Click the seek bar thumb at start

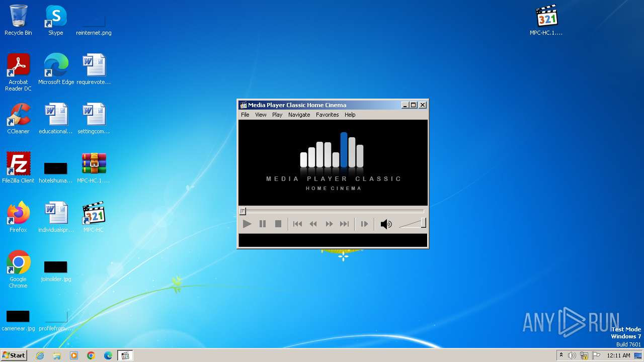243,211
